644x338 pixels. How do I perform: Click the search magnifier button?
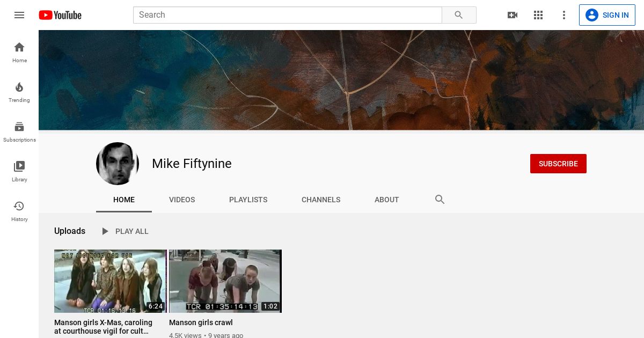pyautogui.click(x=459, y=15)
